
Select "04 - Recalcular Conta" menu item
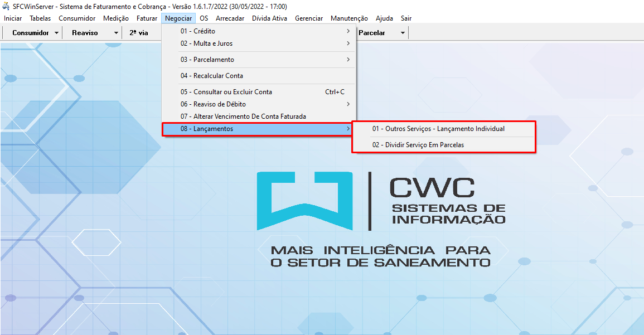pos(212,75)
